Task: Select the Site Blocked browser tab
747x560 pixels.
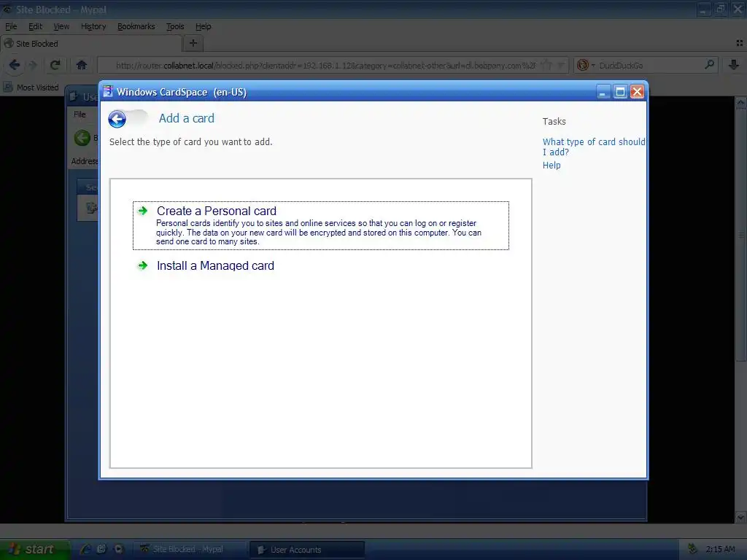Action: coord(91,44)
